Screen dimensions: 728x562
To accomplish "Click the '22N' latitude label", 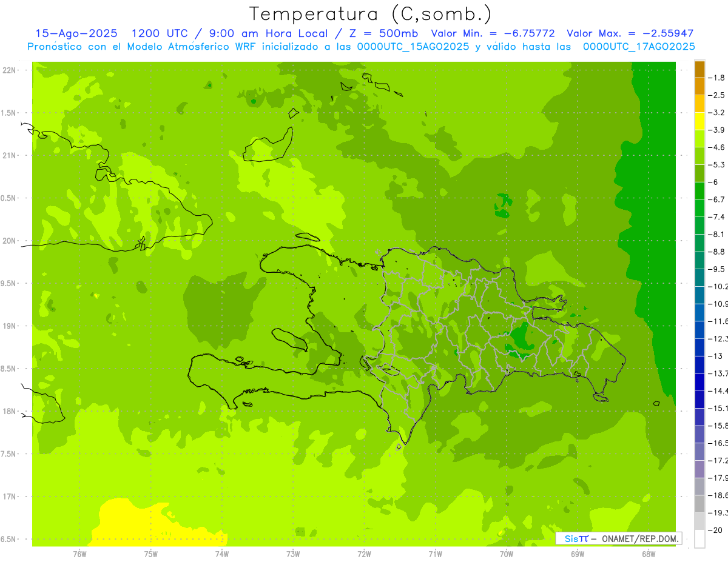I will (10, 70).
